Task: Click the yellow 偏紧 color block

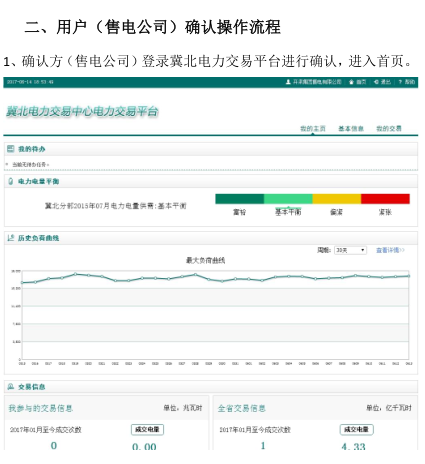Action: click(337, 199)
